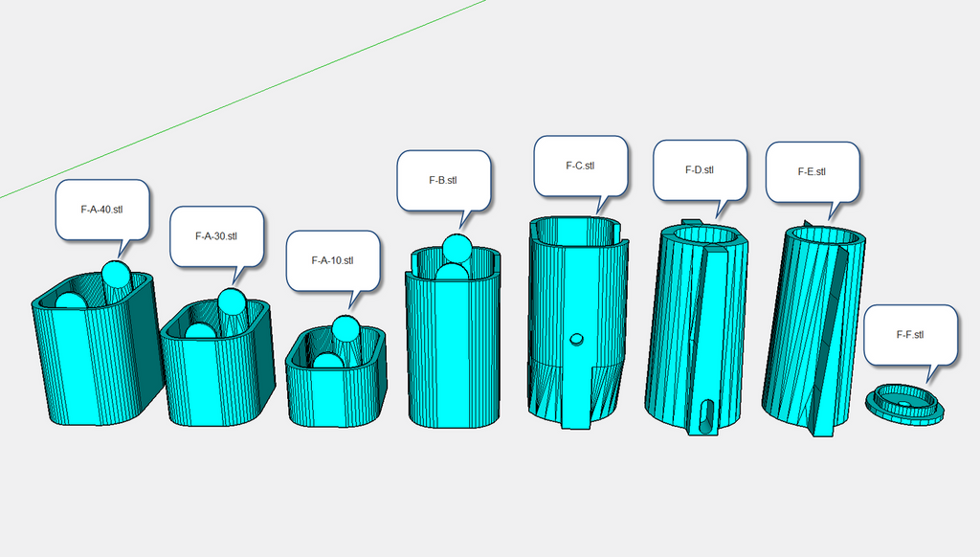The width and height of the screenshot is (980, 557).
Task: Select the F-F flat cap model
Action: 905,405
